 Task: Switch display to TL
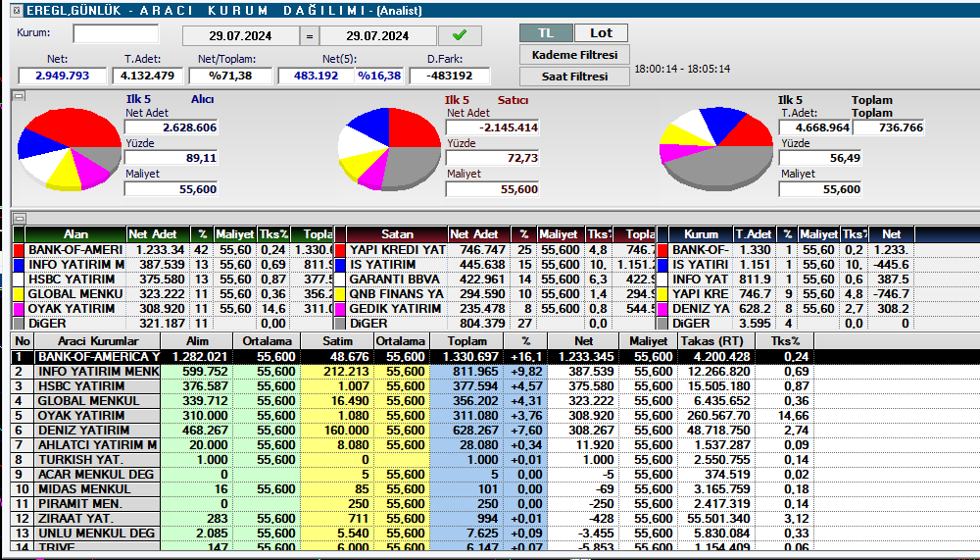pyautogui.click(x=546, y=33)
